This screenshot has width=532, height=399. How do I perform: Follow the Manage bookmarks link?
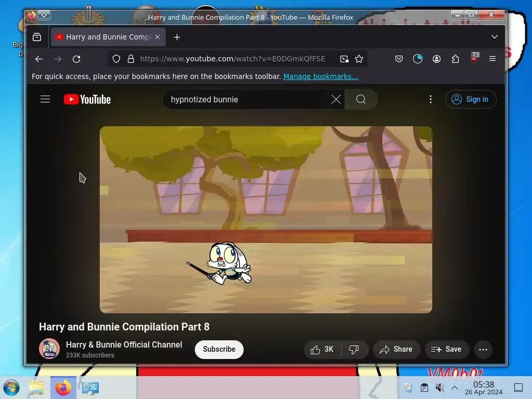(x=321, y=76)
